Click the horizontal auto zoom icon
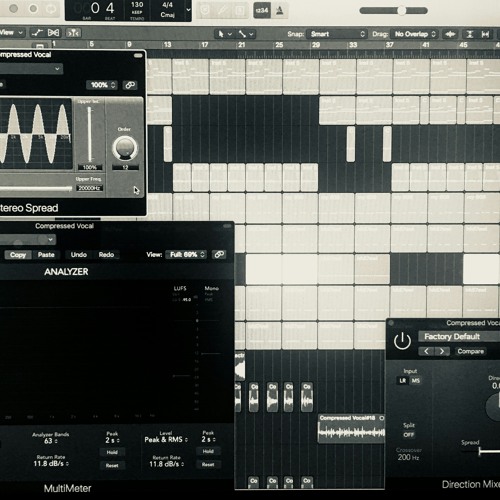 click(x=485, y=34)
